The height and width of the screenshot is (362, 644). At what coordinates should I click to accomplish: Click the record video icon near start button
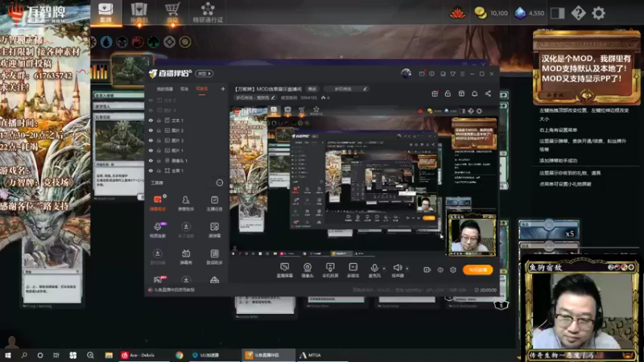[x=427, y=269]
